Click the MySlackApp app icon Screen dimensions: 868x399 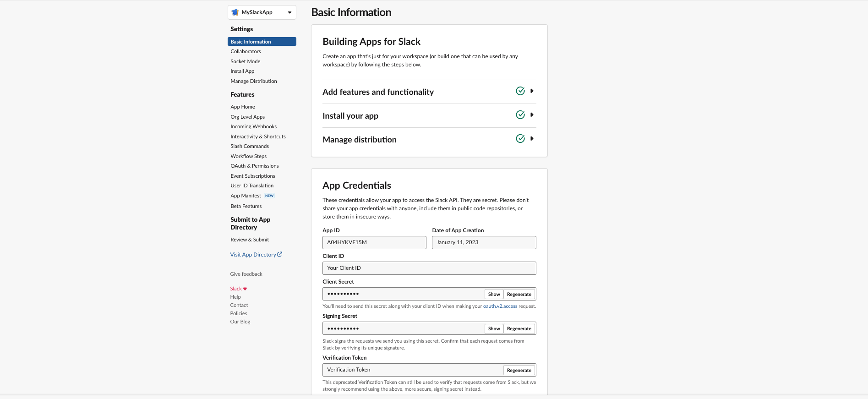[235, 12]
